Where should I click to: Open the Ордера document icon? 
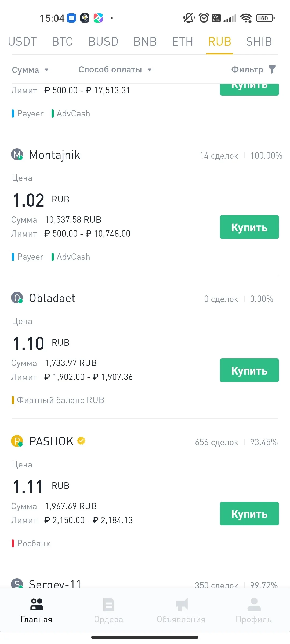109,604
